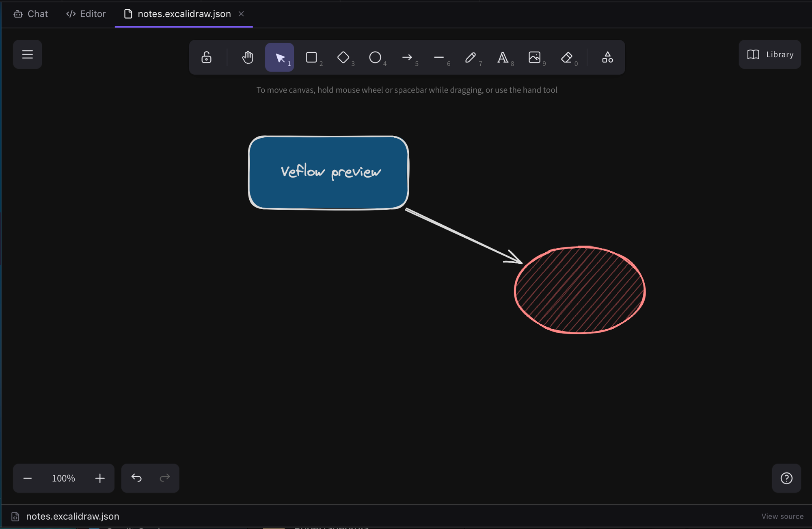812x529 pixels.
Task: Click the notes.excalidraw.json status bar filename
Action: [x=73, y=516]
